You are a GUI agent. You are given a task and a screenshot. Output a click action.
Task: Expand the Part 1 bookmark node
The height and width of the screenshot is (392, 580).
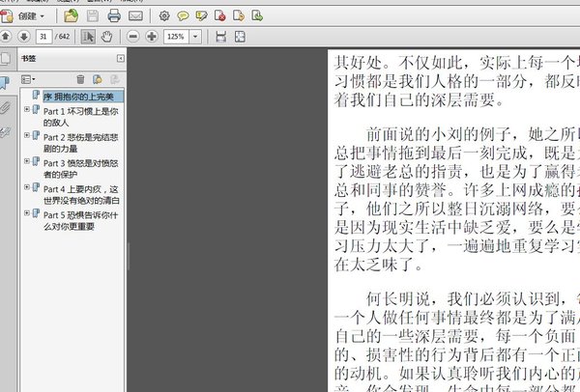pyautogui.click(x=27, y=109)
